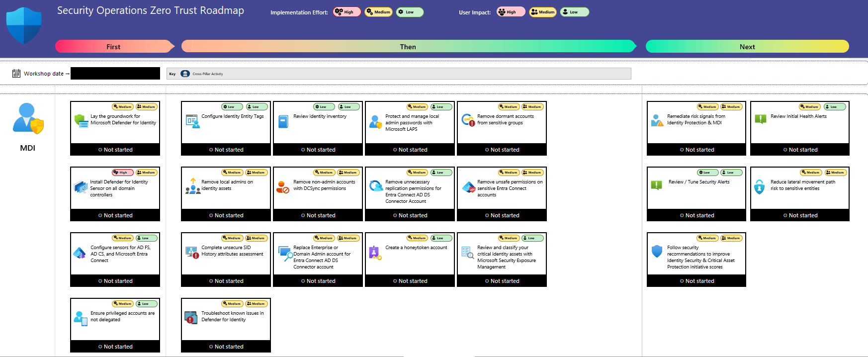Click icon on 'Remove dormant accounts' card
This screenshot has width=868, height=357.
pyautogui.click(x=468, y=120)
